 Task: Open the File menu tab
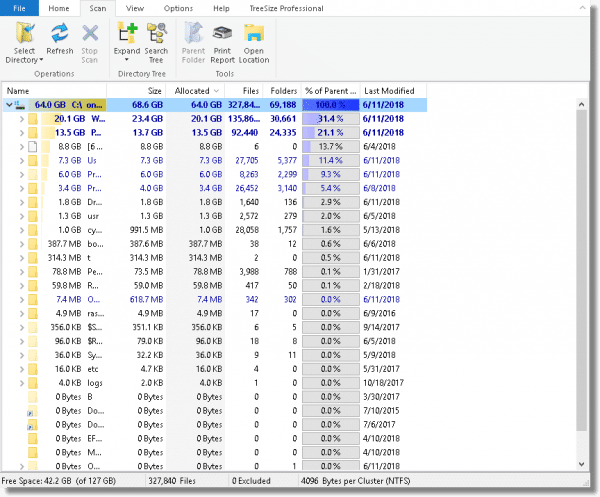pos(19,8)
